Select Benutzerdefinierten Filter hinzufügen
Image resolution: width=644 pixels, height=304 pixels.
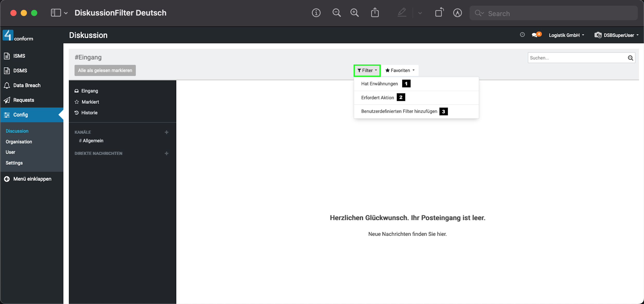[399, 111]
